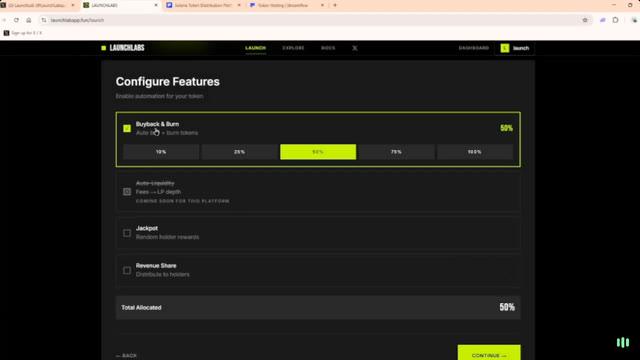The width and height of the screenshot is (640, 360).
Task: Toggle the disabled Auto-Liquidity checkbox
Action: click(x=127, y=191)
